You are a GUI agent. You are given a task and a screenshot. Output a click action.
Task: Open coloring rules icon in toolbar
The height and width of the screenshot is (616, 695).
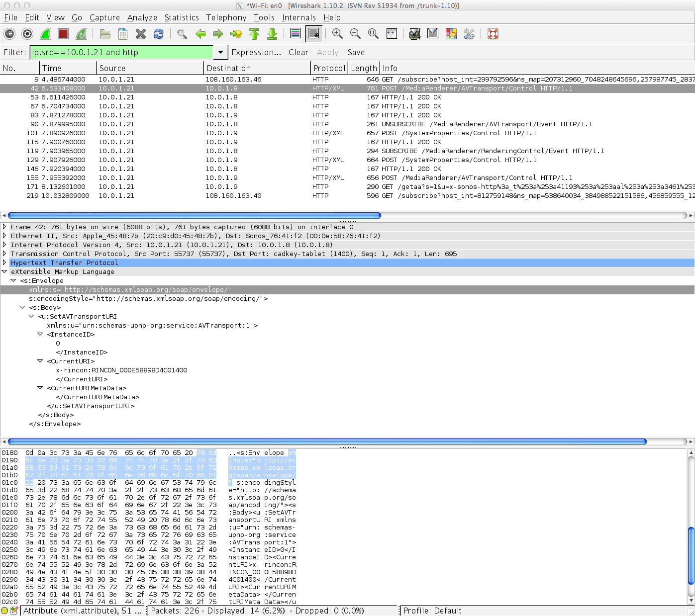[x=451, y=34]
